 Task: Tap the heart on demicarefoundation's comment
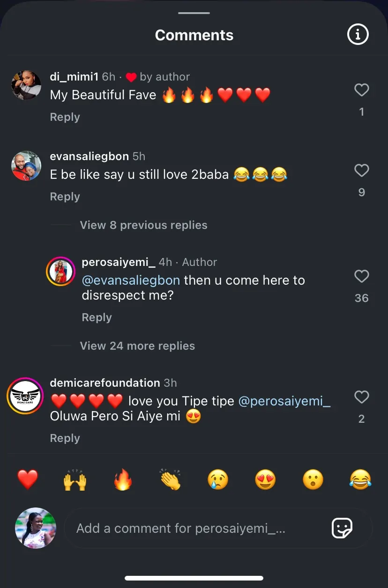(361, 397)
